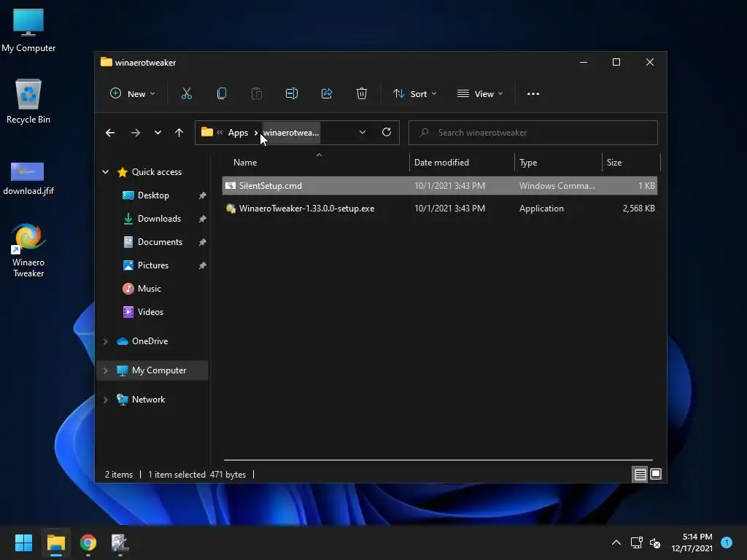Open Desktop in Quick access
The width and height of the screenshot is (747, 560).
click(153, 195)
